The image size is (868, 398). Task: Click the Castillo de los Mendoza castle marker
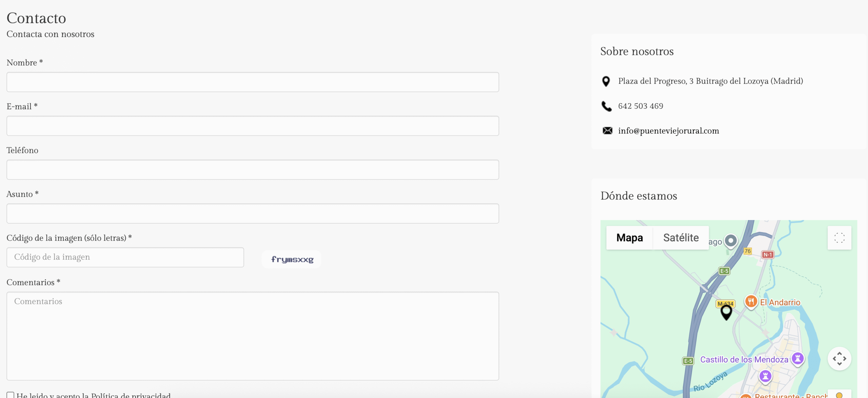pos(797,358)
